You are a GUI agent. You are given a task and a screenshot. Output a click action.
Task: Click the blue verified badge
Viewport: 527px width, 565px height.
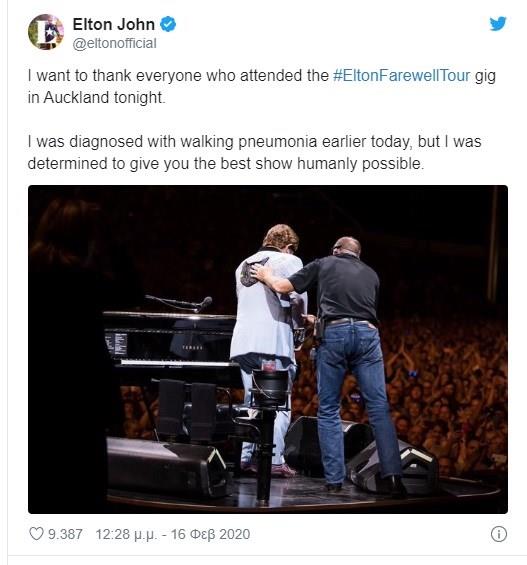click(168, 25)
